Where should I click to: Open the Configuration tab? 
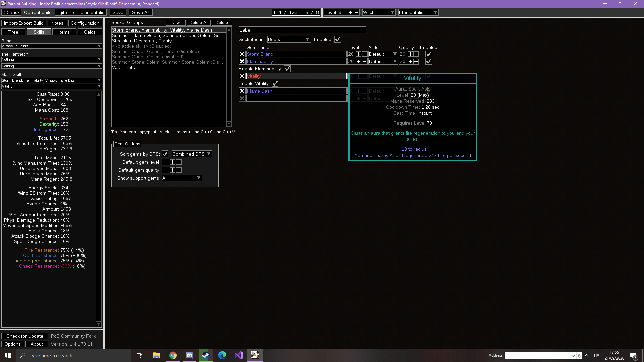pos(85,23)
